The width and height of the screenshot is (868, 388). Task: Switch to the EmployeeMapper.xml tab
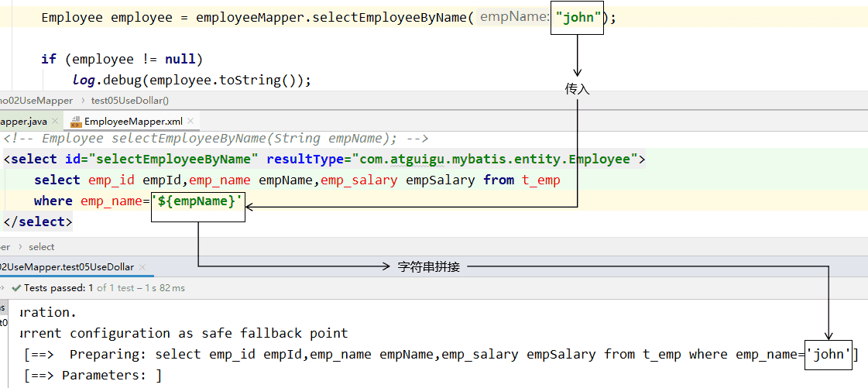tap(132, 122)
